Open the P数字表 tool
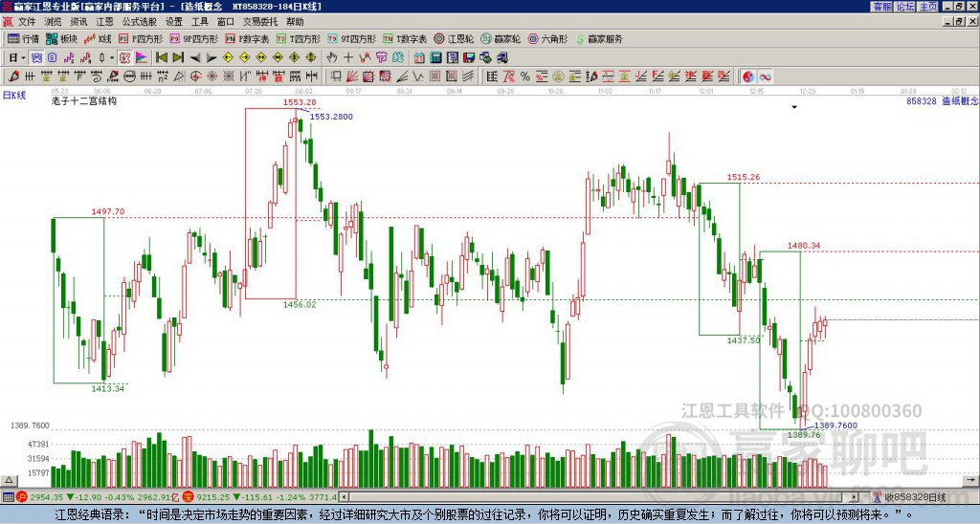This screenshot has height=524, width=980. coord(247,38)
